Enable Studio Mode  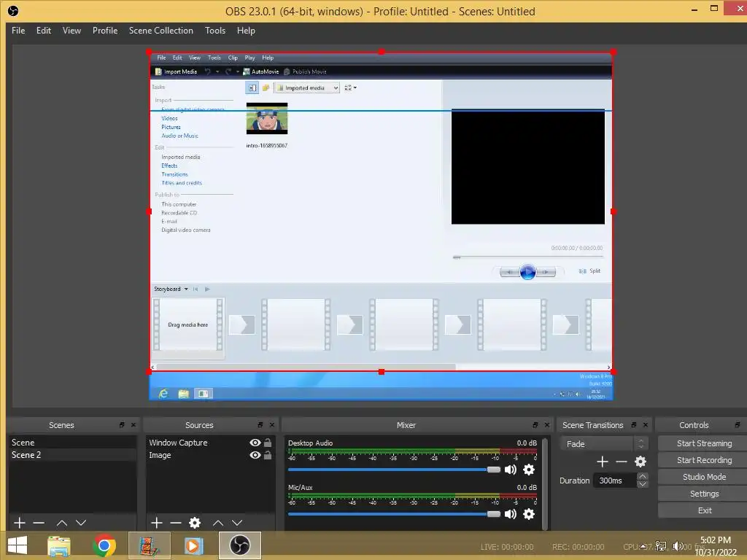coord(704,477)
